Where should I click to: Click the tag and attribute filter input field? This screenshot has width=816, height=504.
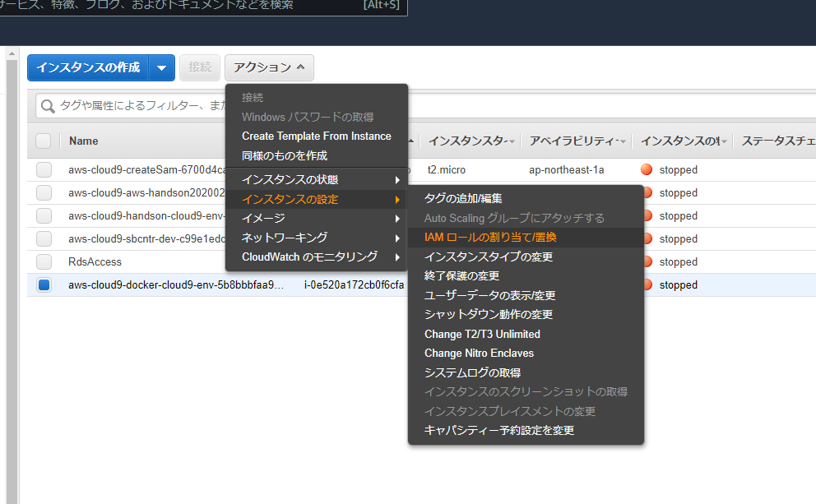coord(140,106)
